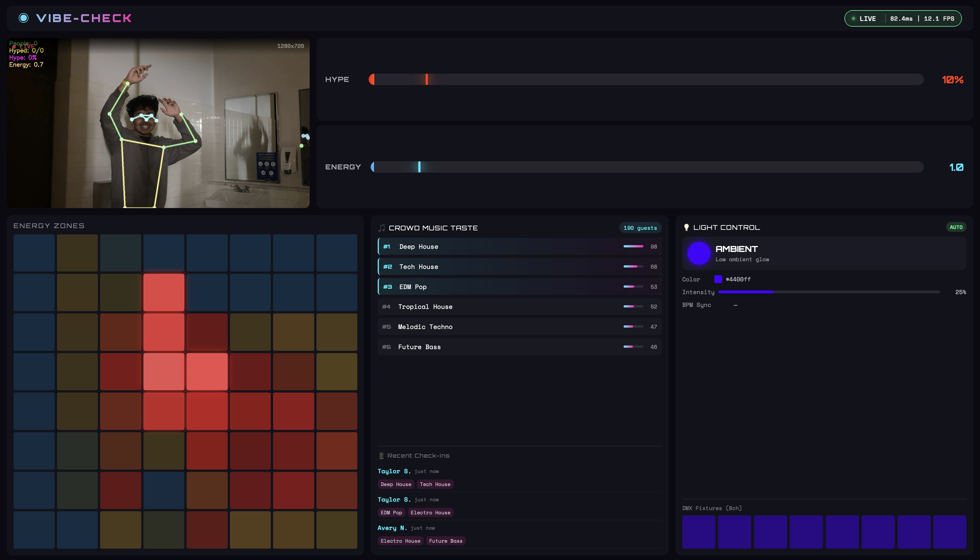
Task: Click the Vibe-Check circular logo icon
Action: [x=24, y=18]
